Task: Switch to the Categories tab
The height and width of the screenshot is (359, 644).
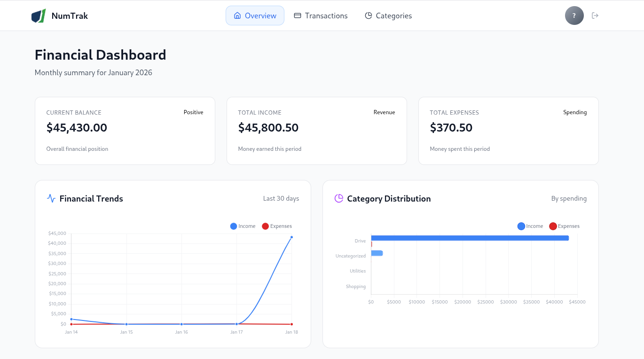Action: [x=388, y=16]
